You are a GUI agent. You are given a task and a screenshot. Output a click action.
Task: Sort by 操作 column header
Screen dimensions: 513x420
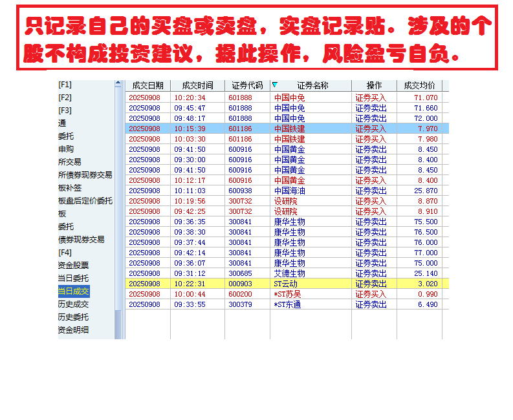pyautogui.click(x=375, y=86)
